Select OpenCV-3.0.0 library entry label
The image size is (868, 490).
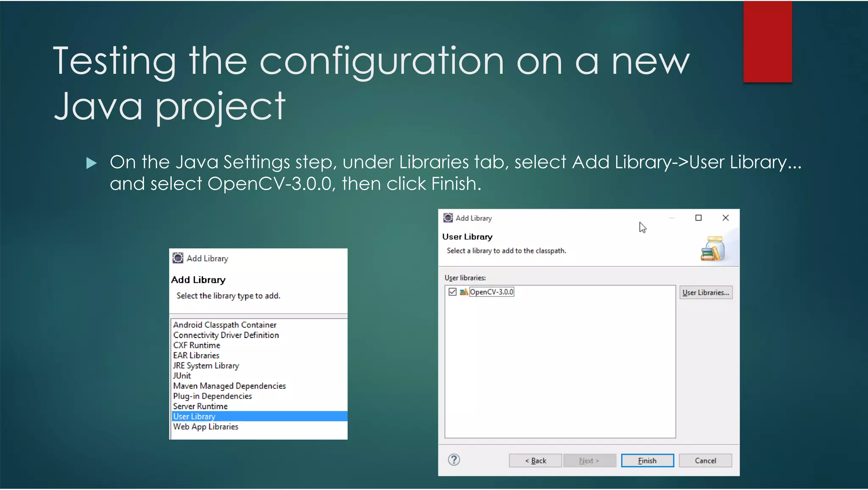pyautogui.click(x=492, y=292)
